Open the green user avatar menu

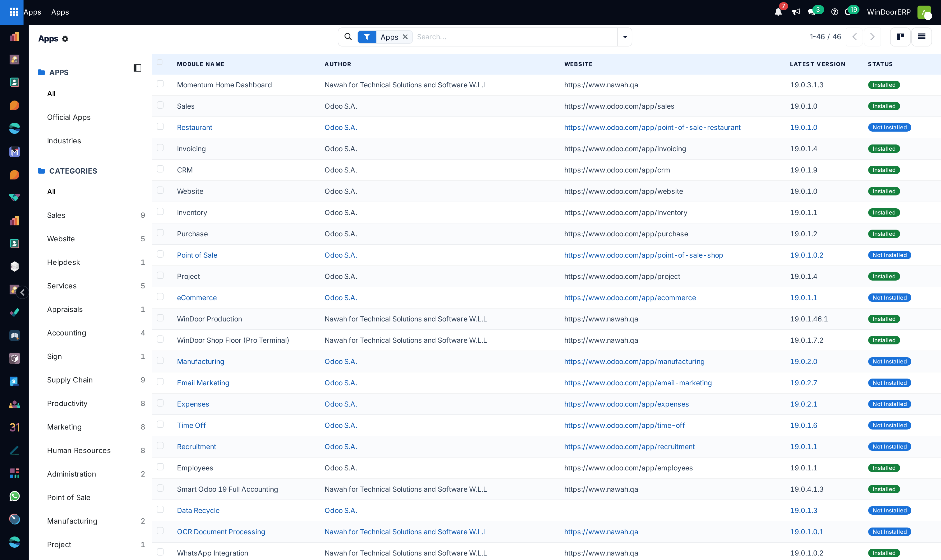(924, 12)
